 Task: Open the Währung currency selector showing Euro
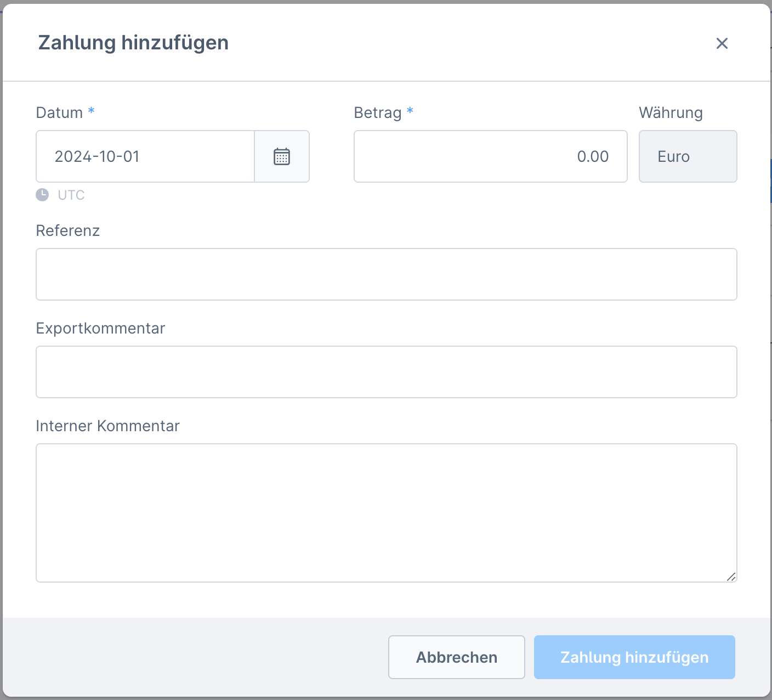point(688,156)
